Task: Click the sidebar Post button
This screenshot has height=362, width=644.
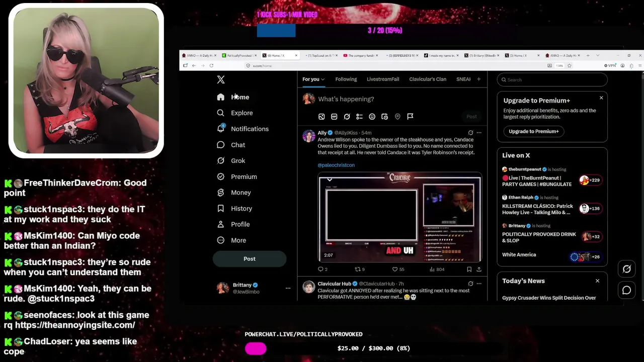Action: click(250, 259)
